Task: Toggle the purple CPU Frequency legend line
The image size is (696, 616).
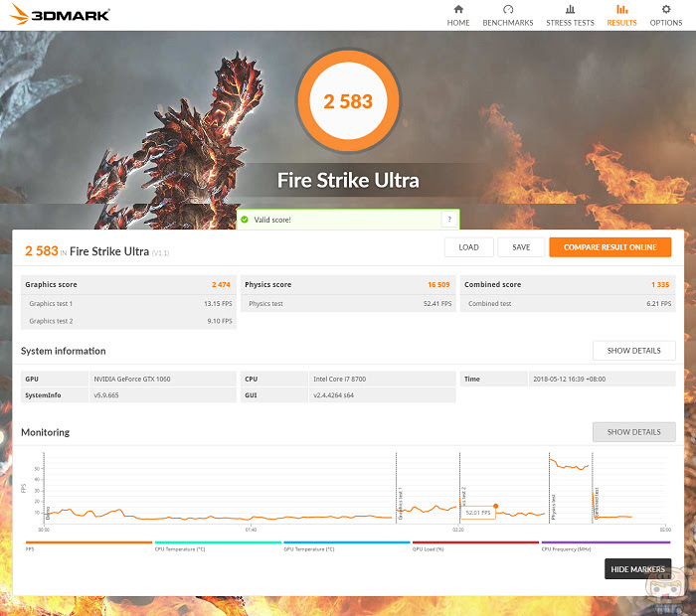Action: pos(606,542)
